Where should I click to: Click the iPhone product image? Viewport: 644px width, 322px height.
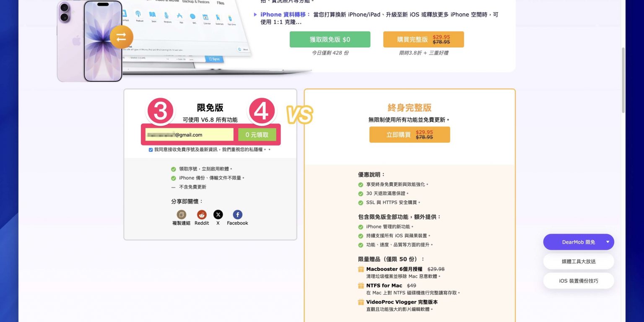click(x=103, y=41)
